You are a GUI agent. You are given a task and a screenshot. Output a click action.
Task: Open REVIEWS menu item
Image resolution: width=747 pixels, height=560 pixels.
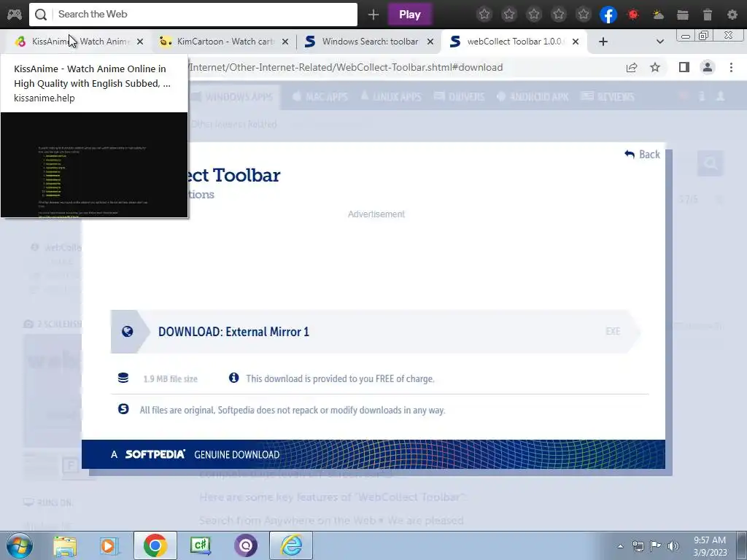click(608, 97)
